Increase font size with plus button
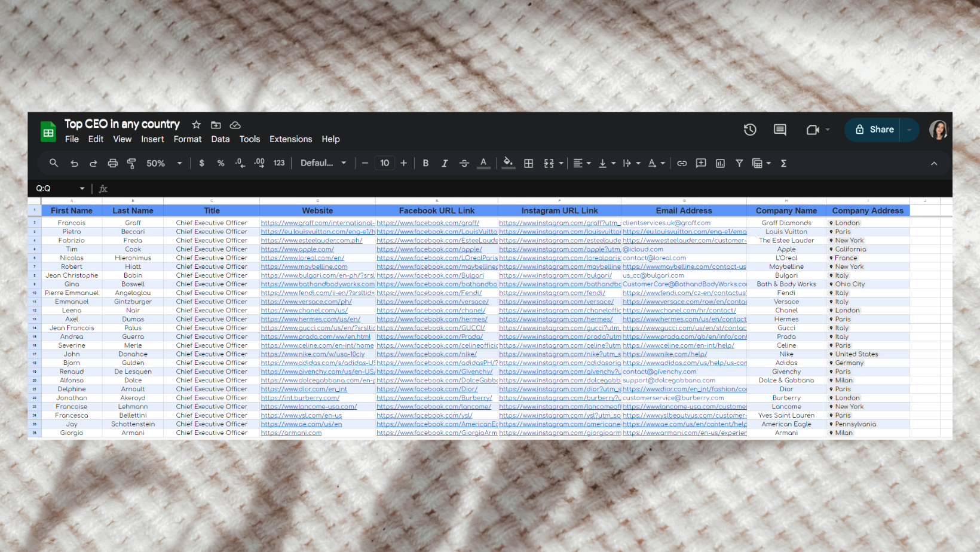 (x=404, y=163)
